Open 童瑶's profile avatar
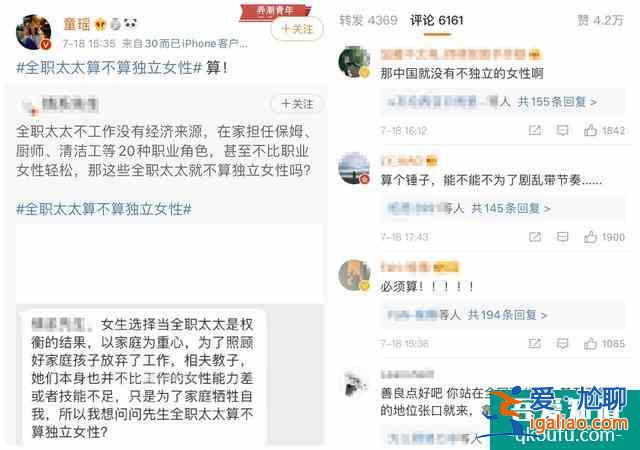Image resolution: width=640 pixels, height=450 pixels. (34, 32)
